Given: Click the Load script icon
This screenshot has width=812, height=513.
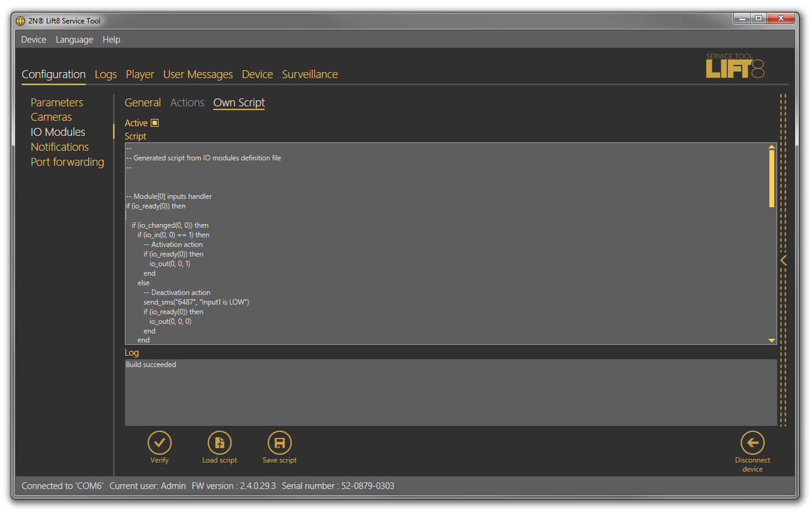Looking at the screenshot, I should click(x=219, y=443).
